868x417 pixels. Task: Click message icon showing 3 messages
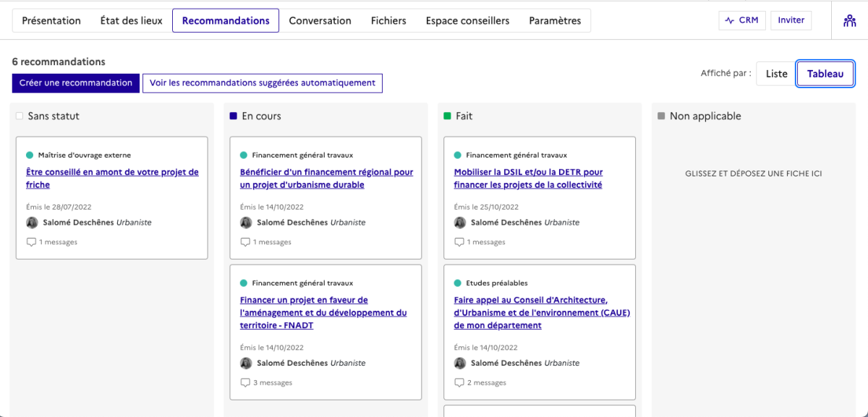click(x=245, y=383)
